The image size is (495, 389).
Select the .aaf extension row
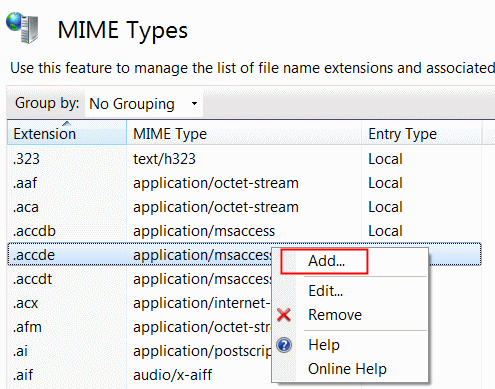244,183
